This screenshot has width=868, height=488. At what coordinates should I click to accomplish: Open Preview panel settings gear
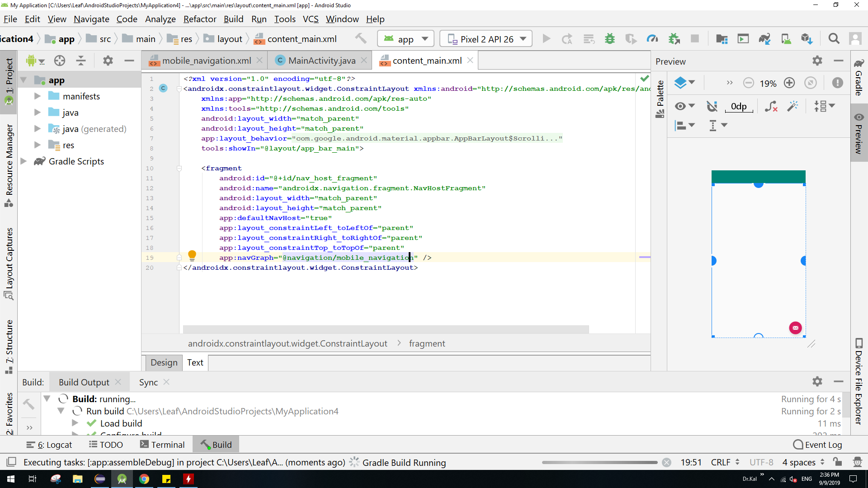coord(817,61)
